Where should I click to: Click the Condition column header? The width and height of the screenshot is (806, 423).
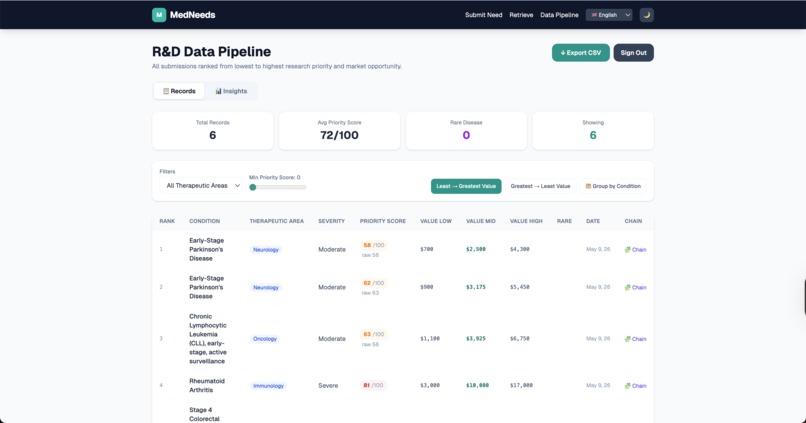[x=205, y=221]
